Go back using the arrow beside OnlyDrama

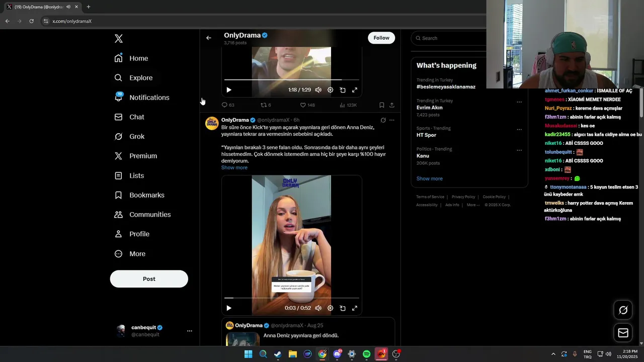(x=208, y=38)
